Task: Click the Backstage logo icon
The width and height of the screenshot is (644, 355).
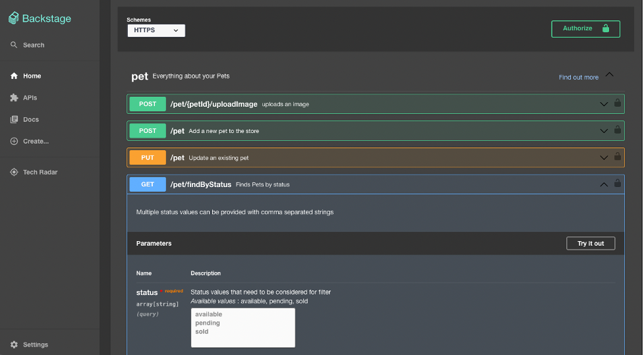Action: click(x=14, y=18)
